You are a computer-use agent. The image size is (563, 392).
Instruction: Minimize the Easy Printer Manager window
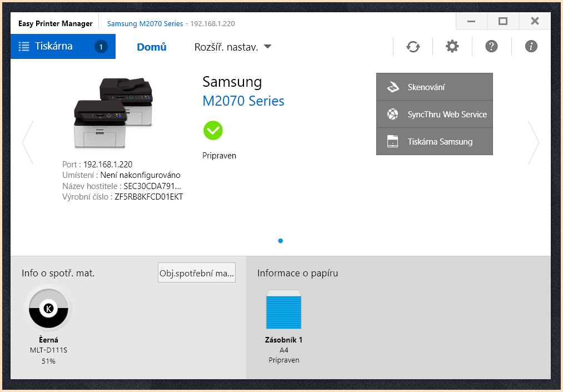click(471, 21)
